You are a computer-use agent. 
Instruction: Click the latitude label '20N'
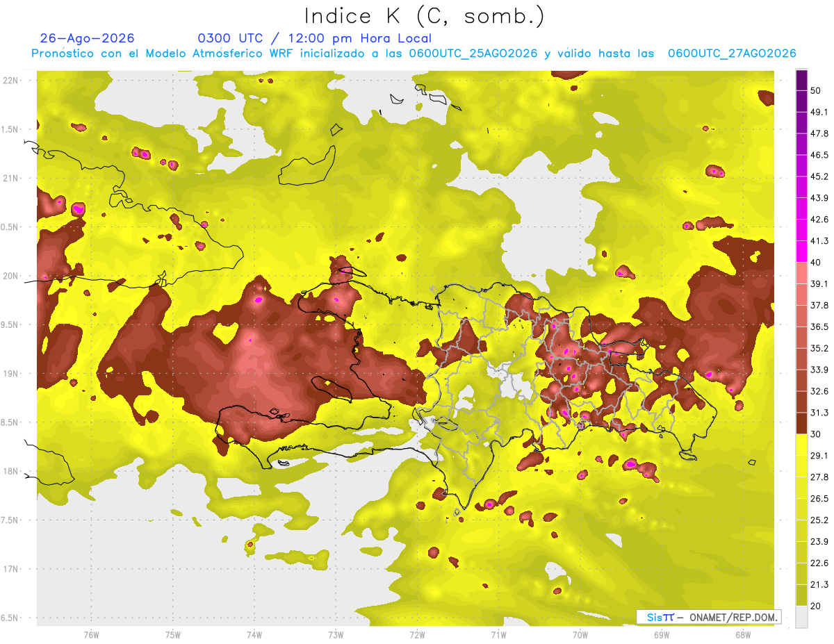(12, 276)
